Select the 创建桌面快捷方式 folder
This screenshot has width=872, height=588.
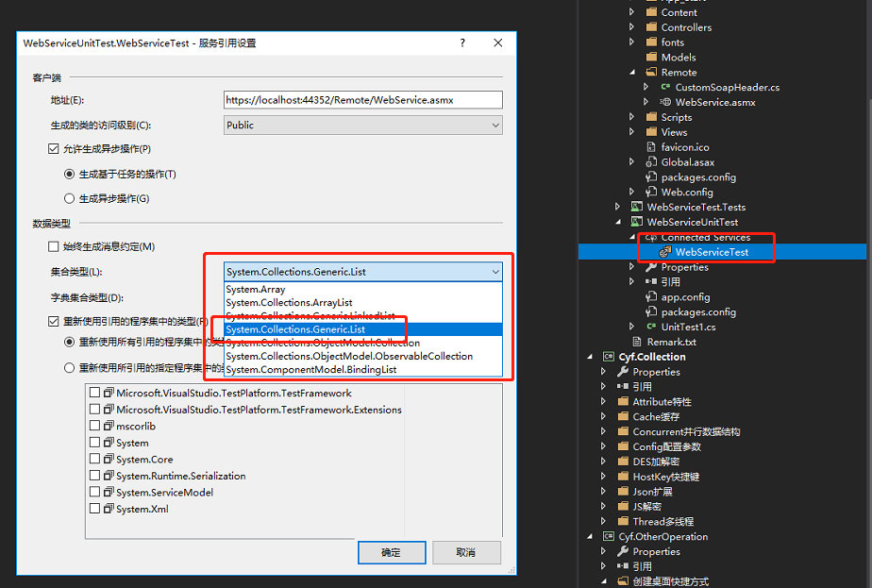[x=671, y=581]
